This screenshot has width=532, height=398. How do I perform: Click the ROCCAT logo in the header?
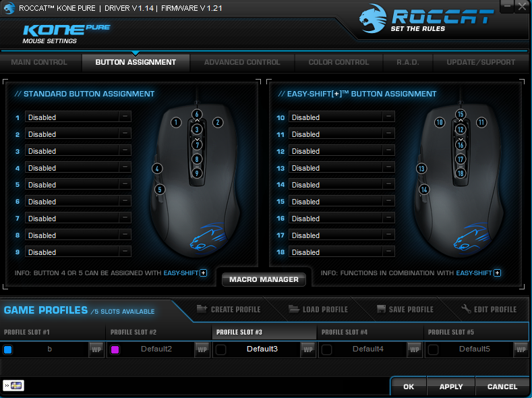(426, 19)
